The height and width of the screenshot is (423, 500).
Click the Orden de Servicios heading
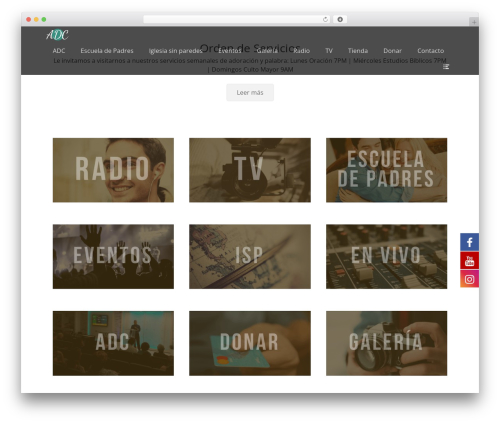pyautogui.click(x=250, y=48)
